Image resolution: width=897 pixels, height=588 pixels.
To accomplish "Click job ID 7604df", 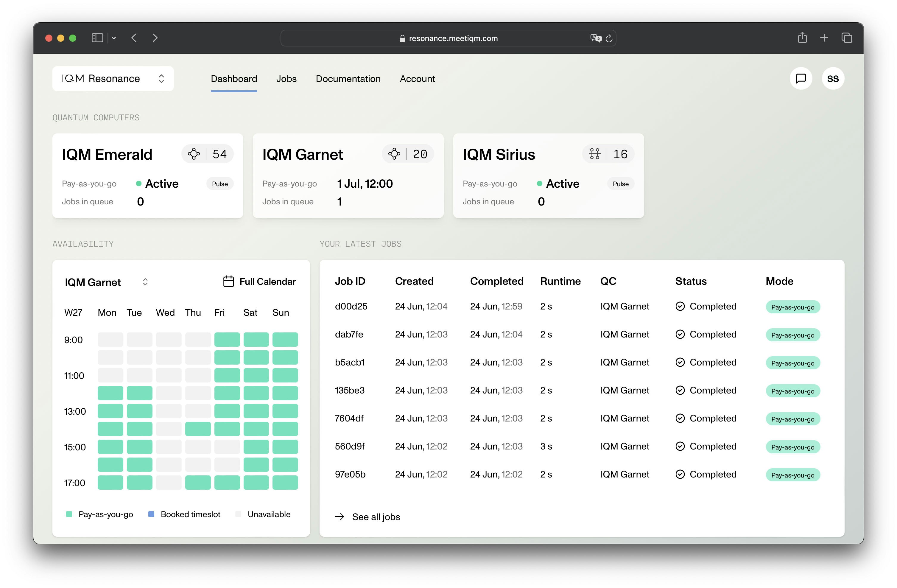I will [349, 419].
